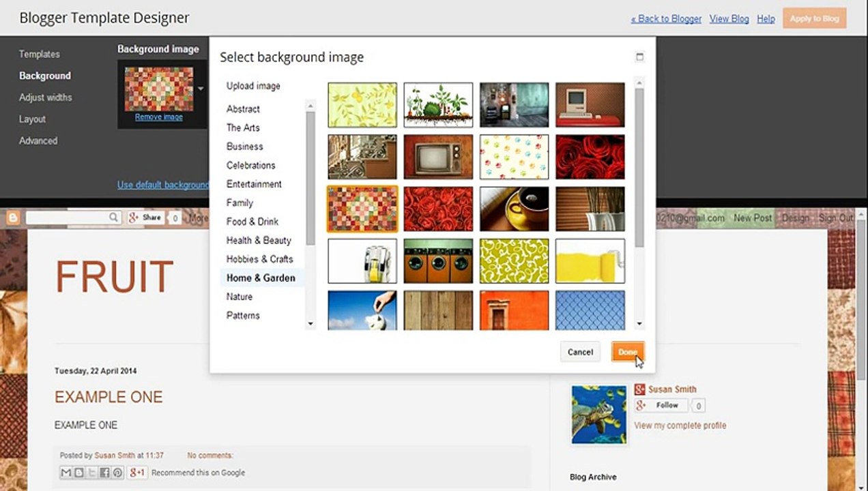Screen dimensions: 868x491
Task: Choose the paw prints pattern thumbnail
Action: click(515, 157)
